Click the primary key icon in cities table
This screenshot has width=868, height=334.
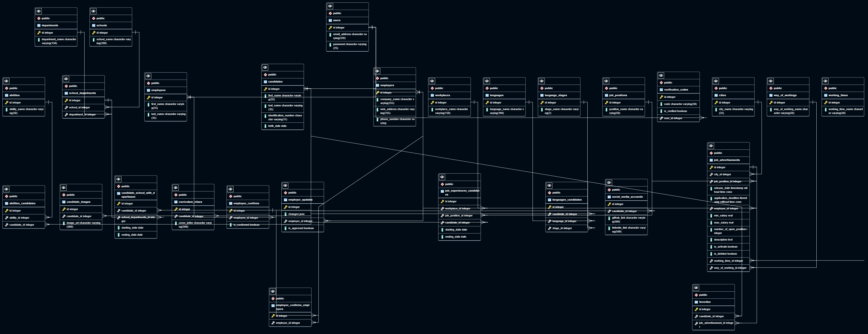[x=716, y=103]
